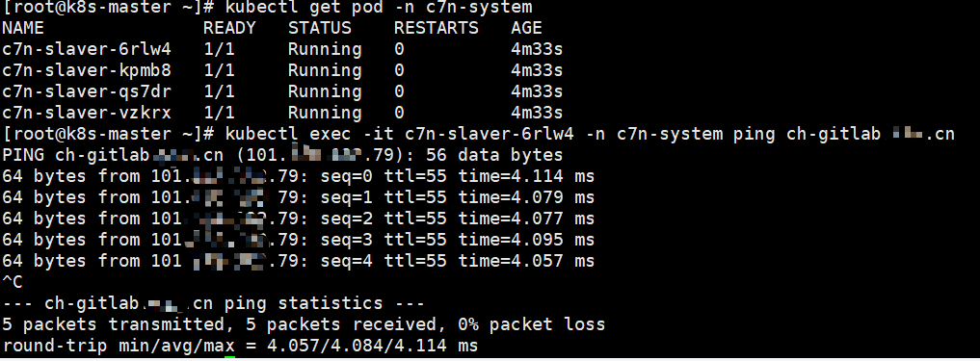This screenshot has width=980, height=361.
Task: Click the ^C interrupt line
Action: pos(13,282)
